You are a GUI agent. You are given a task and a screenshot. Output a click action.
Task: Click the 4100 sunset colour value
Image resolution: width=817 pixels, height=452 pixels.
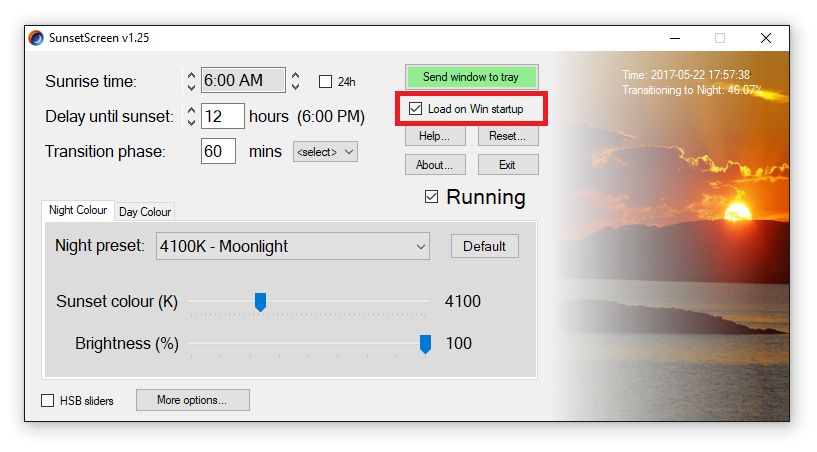coord(463,301)
